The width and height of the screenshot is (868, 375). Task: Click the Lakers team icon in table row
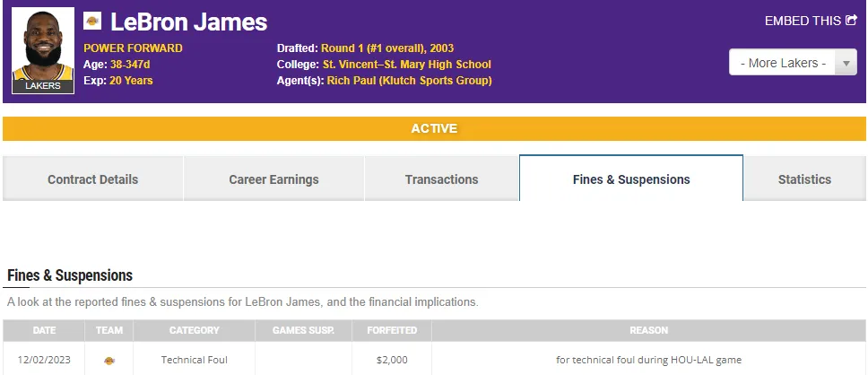pyautogui.click(x=109, y=360)
